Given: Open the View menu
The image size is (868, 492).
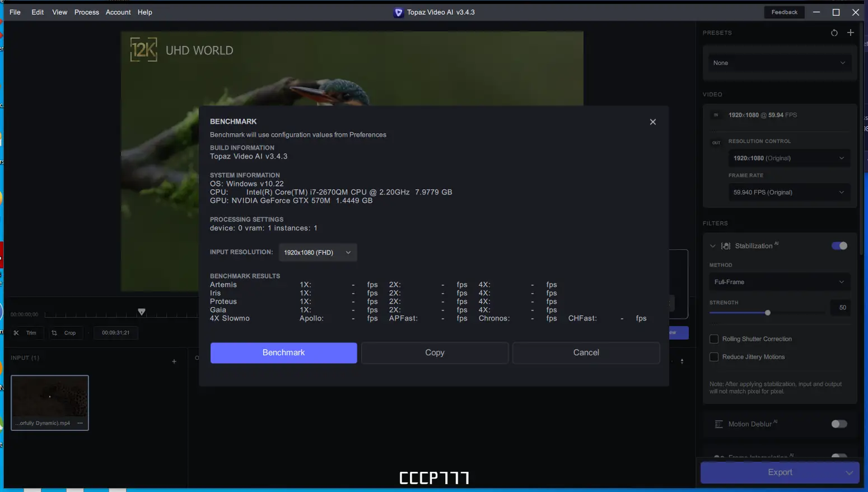Looking at the screenshot, I should tap(60, 12).
